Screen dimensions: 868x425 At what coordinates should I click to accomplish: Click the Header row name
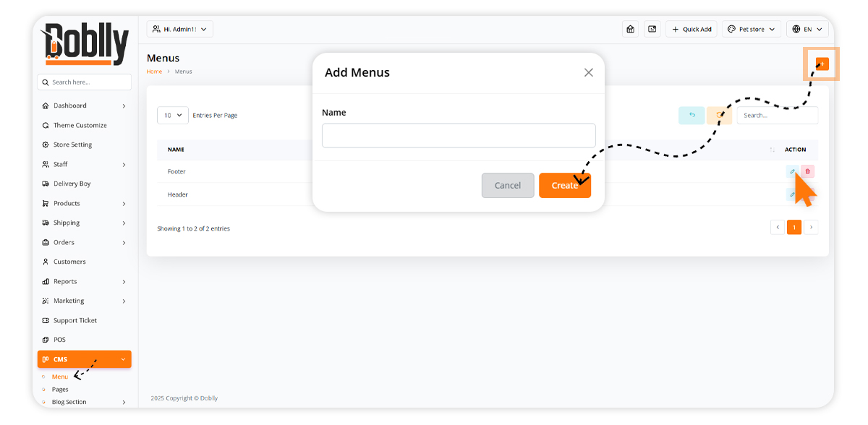[x=178, y=194]
